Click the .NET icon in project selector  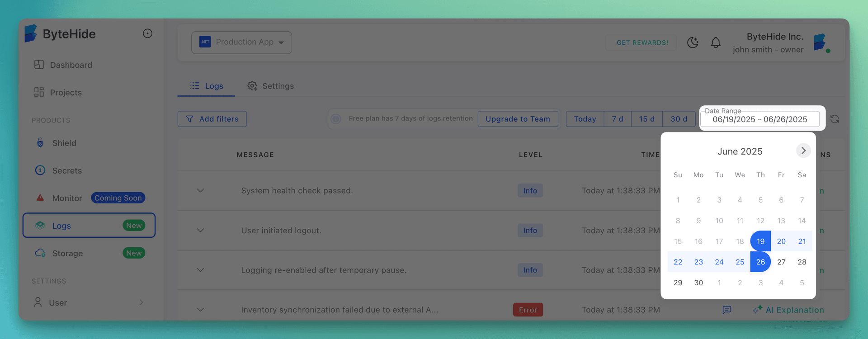point(205,42)
